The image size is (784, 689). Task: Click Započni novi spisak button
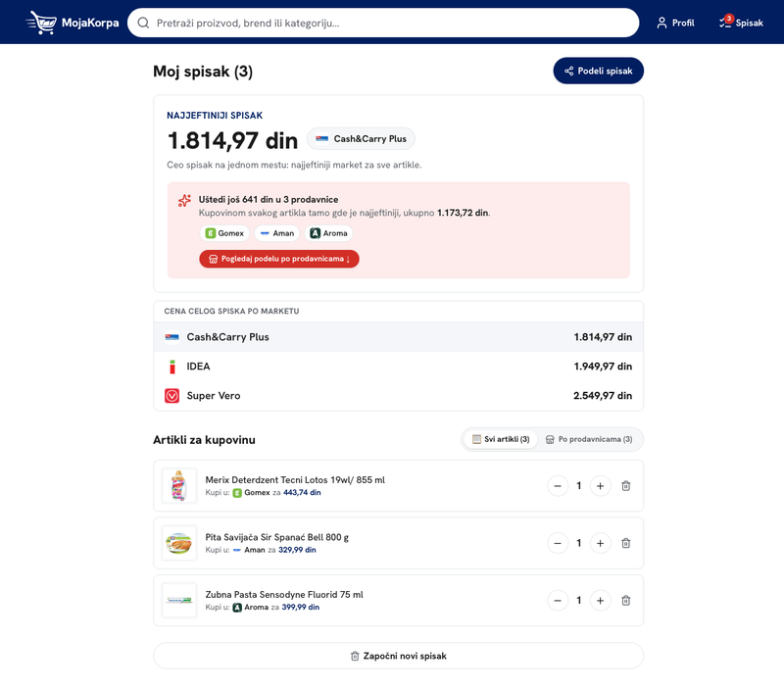pyautogui.click(x=399, y=656)
